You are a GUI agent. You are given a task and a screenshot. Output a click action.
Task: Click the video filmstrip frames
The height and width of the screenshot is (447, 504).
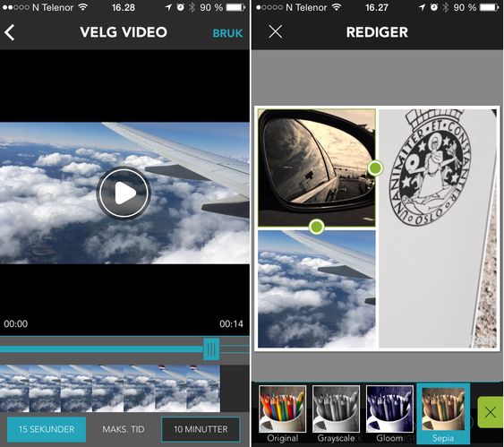click(110, 388)
